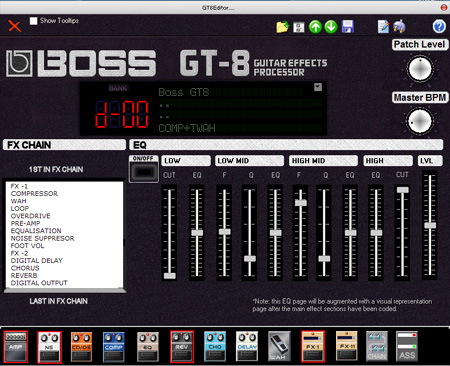Viewport: 450px width, 366px height.
Task: Select DIGITAL DELAY in FX chain list
Action: click(x=37, y=260)
